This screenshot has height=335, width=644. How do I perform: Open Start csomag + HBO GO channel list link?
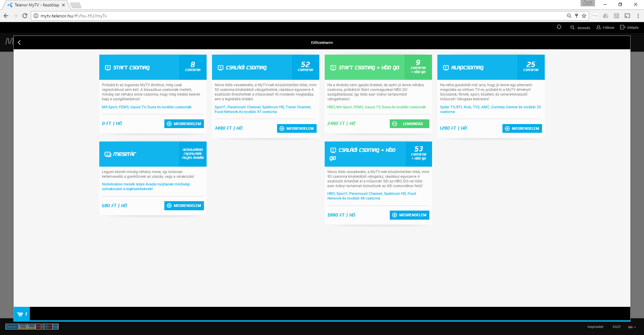point(377,107)
